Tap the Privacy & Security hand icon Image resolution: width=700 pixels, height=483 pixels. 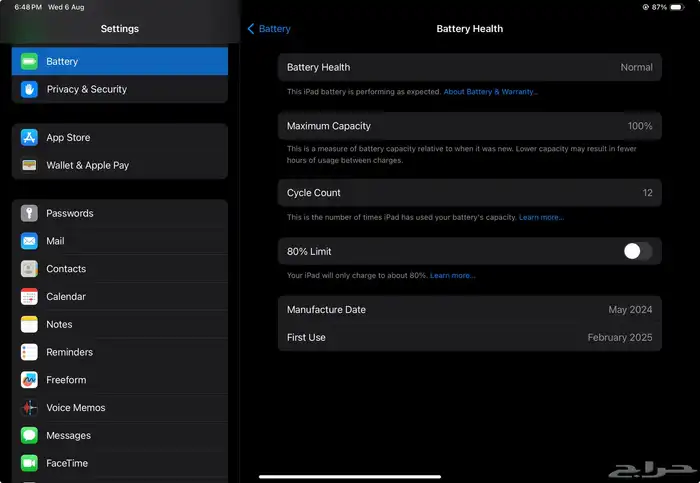[29, 89]
